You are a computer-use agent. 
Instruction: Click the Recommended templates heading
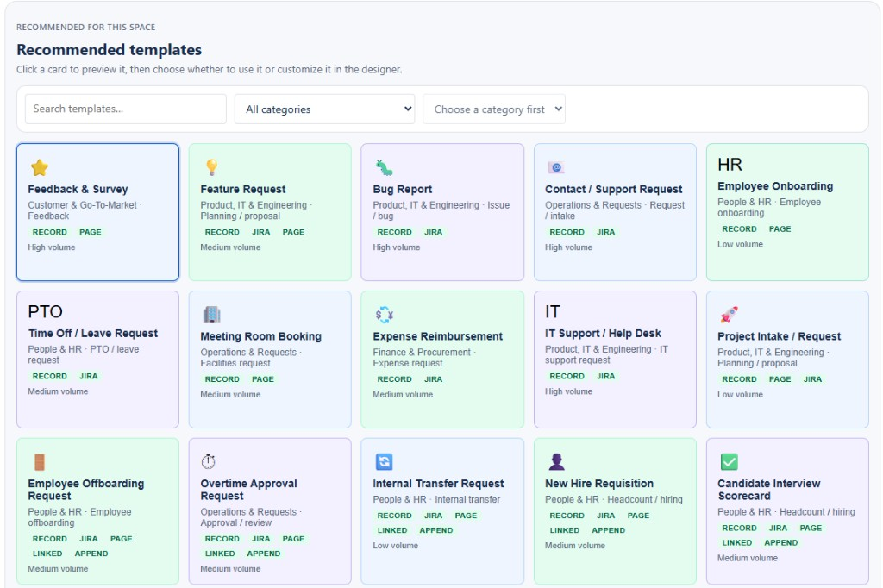pos(110,50)
